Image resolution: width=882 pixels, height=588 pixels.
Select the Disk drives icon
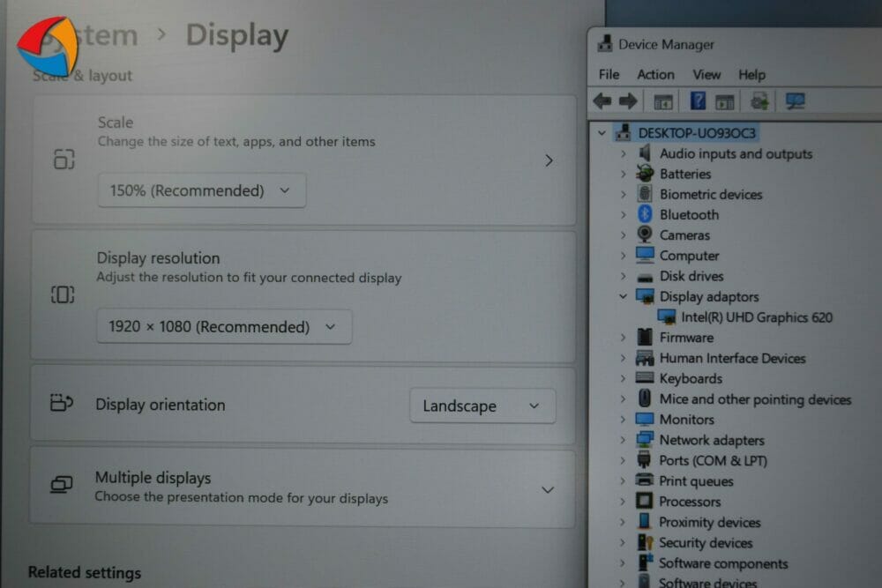tap(645, 277)
